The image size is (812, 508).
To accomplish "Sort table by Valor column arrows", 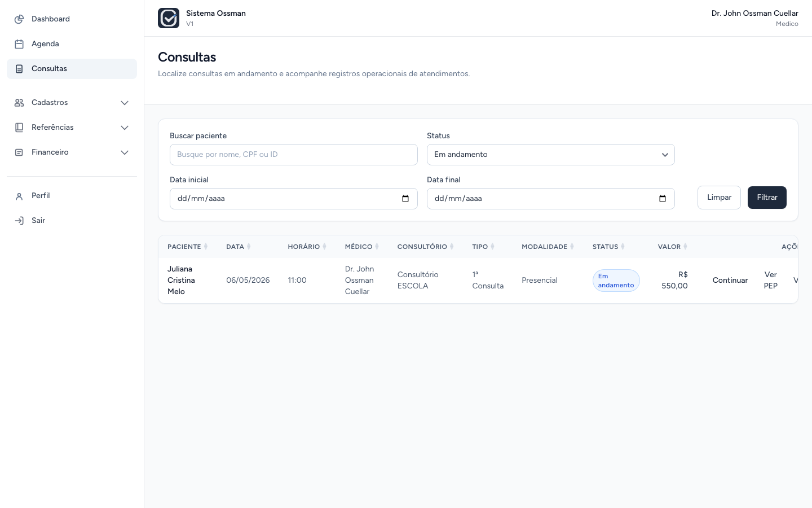I will tap(685, 247).
